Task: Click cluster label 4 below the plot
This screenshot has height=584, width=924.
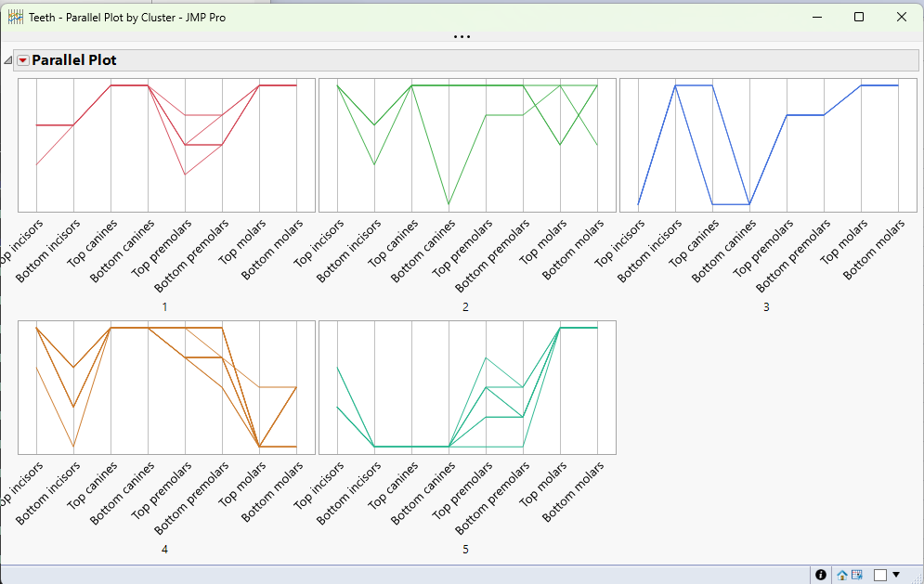Action: [x=164, y=550]
